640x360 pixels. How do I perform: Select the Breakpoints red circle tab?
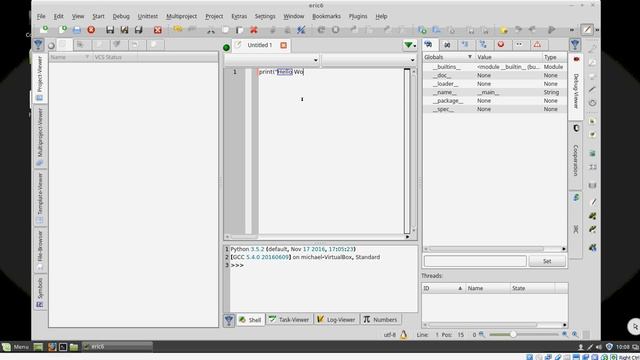(501, 44)
